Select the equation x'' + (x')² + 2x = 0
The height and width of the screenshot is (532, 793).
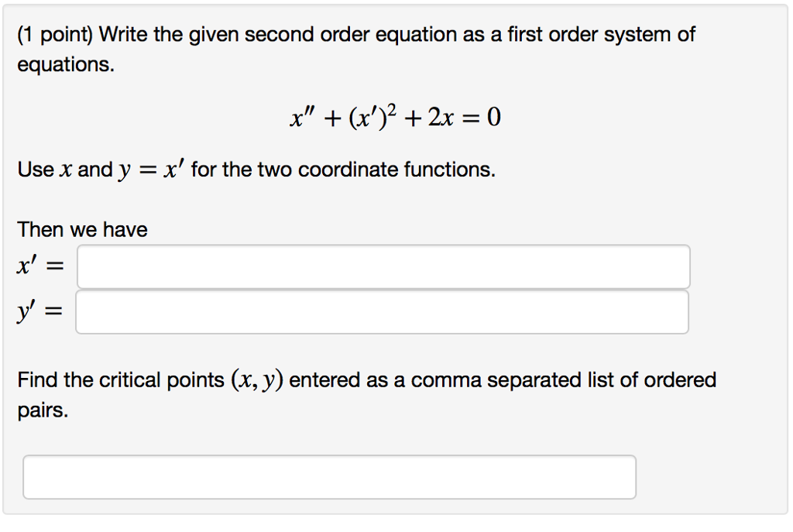pyautogui.click(x=395, y=116)
